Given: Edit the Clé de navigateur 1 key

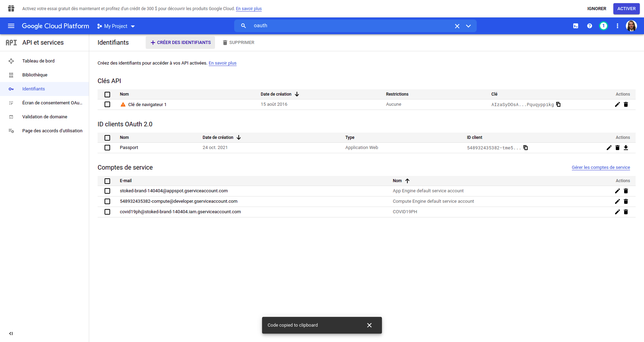Looking at the screenshot, I should click(x=618, y=104).
